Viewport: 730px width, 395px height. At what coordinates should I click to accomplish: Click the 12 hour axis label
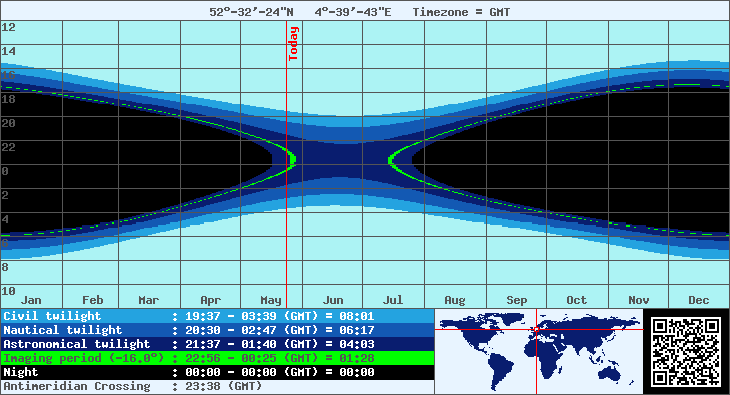pyautogui.click(x=8, y=27)
